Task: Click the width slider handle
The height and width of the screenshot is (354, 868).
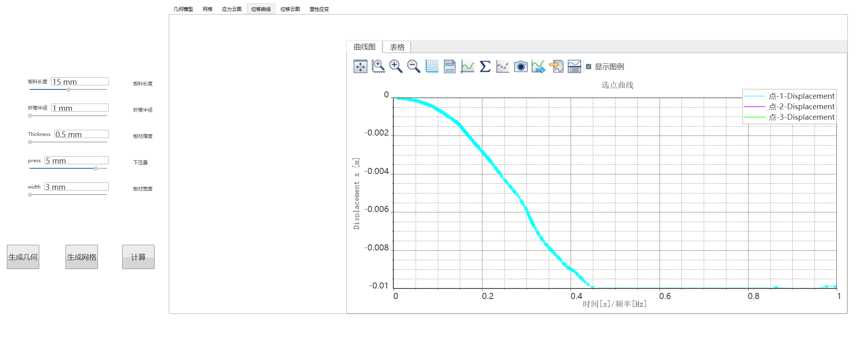Action: (x=30, y=195)
